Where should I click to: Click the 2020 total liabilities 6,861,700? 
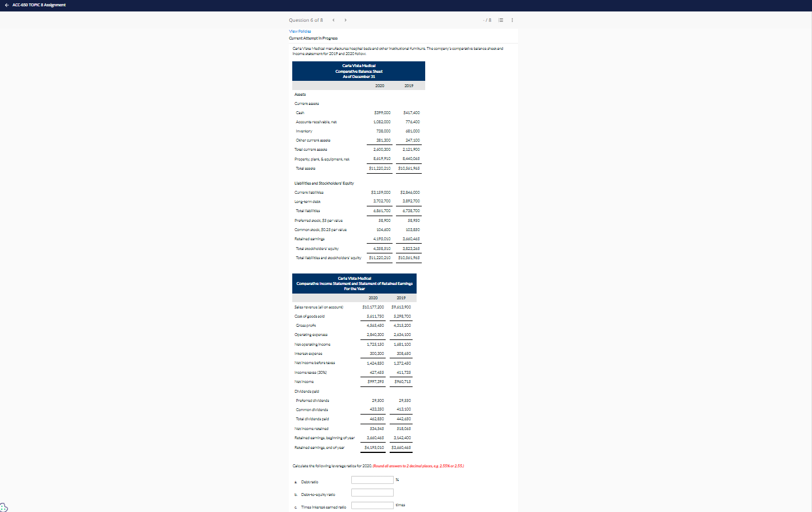[x=382, y=211]
